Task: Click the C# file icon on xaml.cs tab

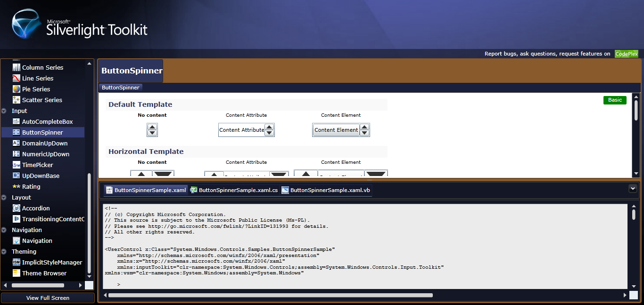Action: click(193, 190)
